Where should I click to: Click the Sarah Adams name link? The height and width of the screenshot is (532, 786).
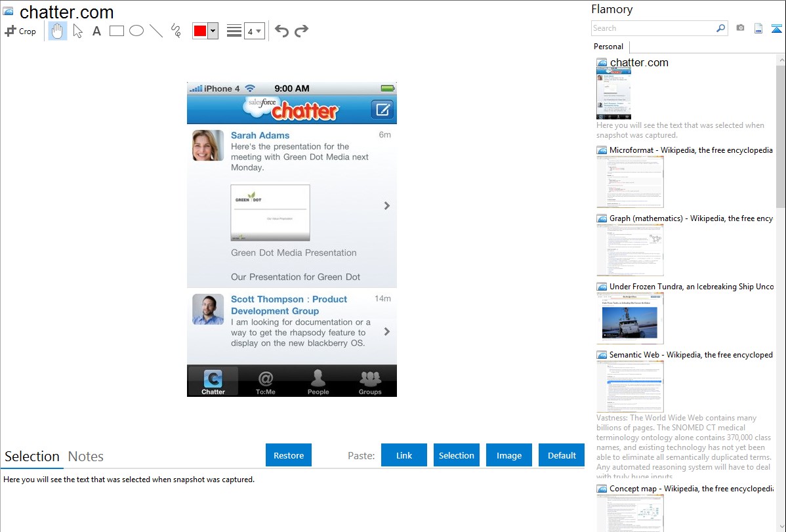[x=260, y=135]
